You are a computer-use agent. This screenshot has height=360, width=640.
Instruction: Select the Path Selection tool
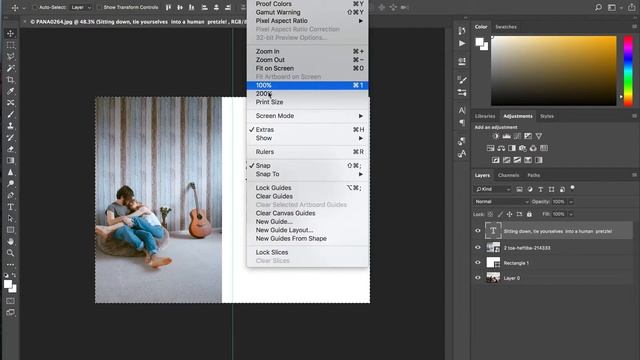(x=11, y=218)
